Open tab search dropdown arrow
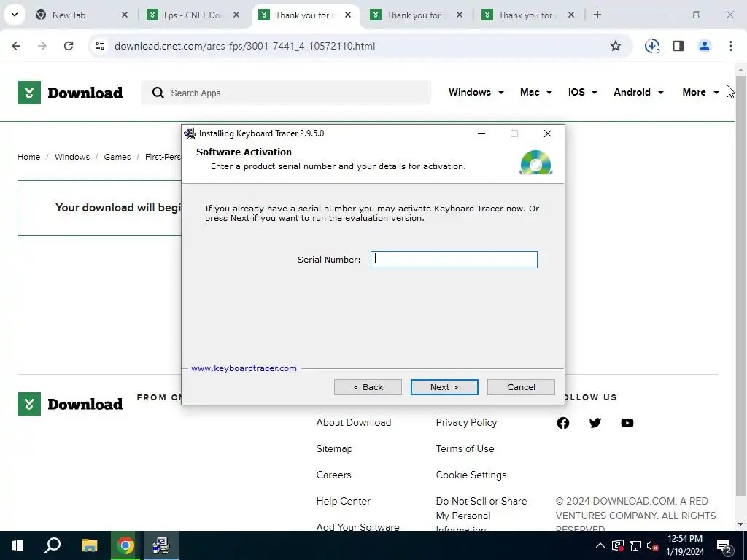The image size is (747, 560). 15,15
